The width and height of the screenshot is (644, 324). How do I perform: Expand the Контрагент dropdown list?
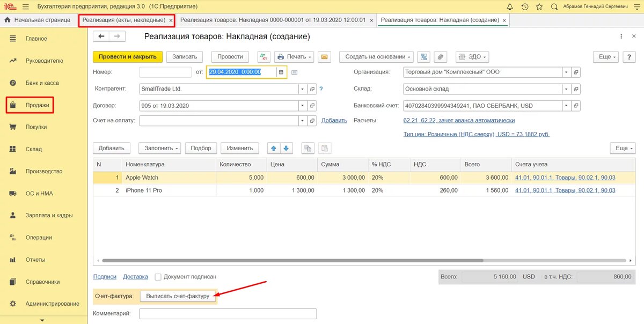303,89
